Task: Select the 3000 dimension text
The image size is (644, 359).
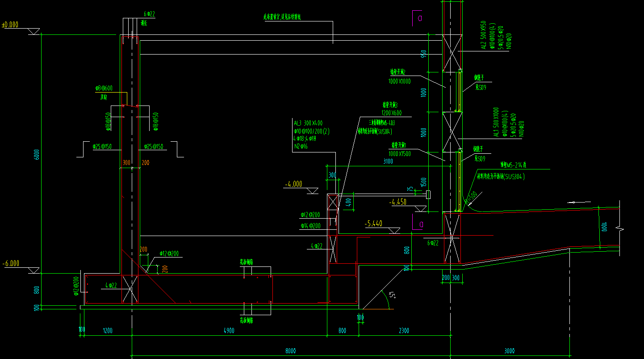Action: [510, 351]
